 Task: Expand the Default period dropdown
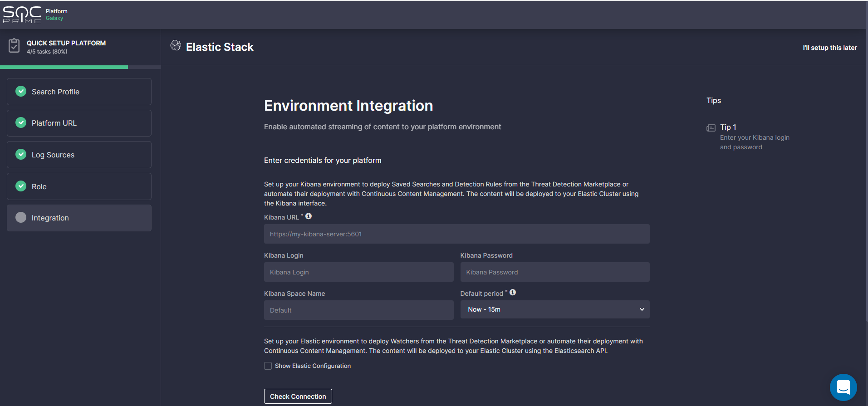pos(554,309)
